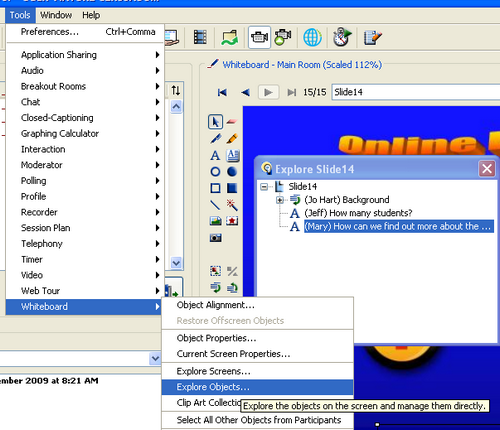Expand the Application Sharing submenu
This screenshot has width=500, height=430.
pos(85,55)
